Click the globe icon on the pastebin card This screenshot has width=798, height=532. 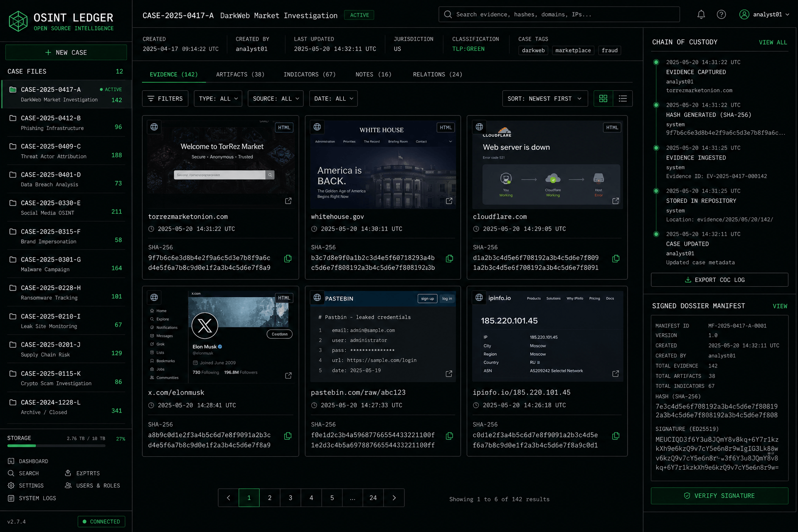(317, 298)
